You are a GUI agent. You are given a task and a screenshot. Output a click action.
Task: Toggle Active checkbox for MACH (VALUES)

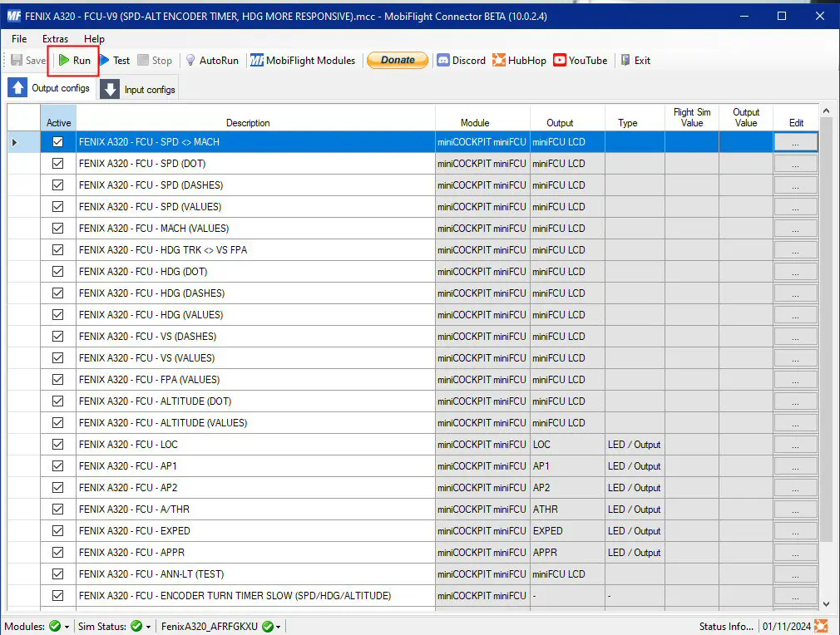[58, 228]
